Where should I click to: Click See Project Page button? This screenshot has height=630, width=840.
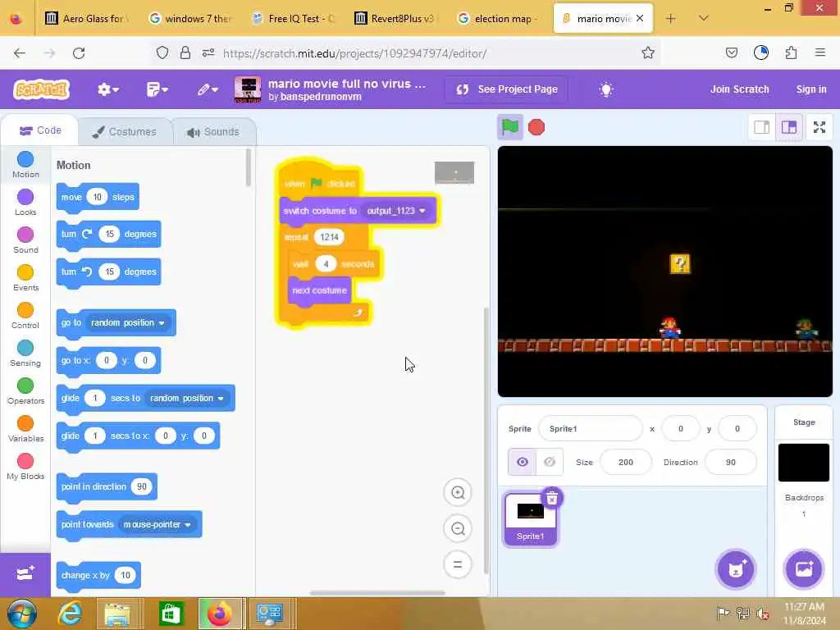pos(507,89)
